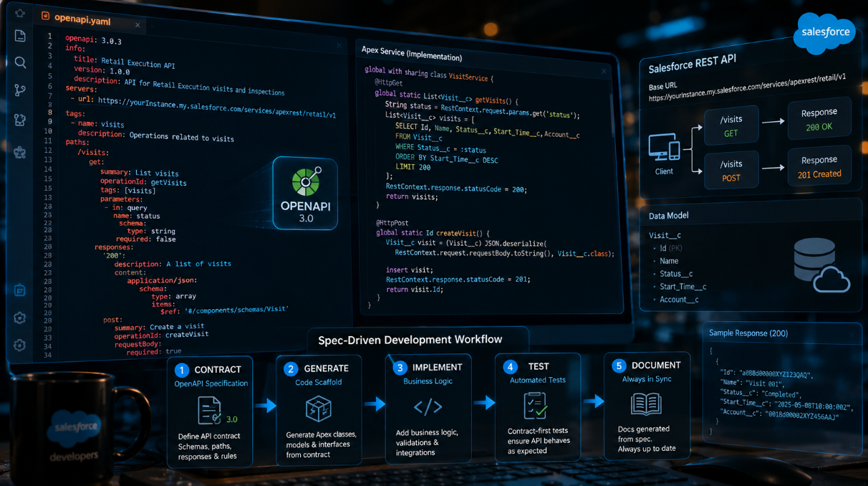This screenshot has width=868, height=486.
Task: Click the "OpenAPI Specification" subtitle in the CONTRACT card
Action: click(211, 383)
